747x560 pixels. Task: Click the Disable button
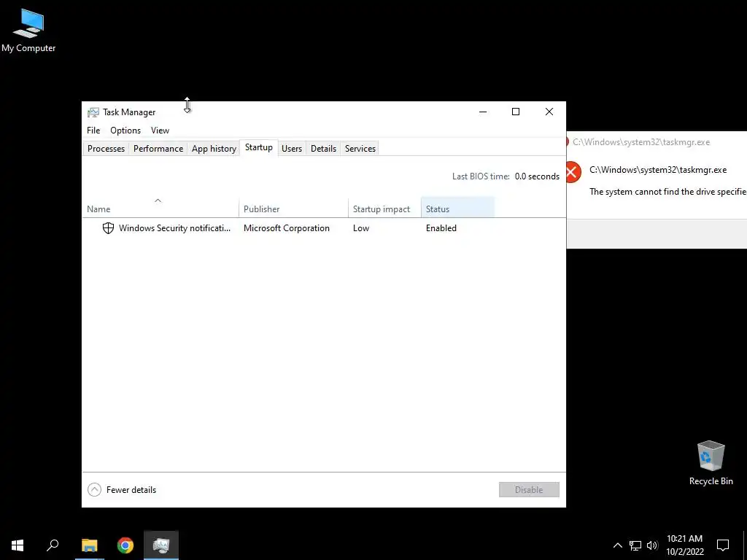pyautogui.click(x=529, y=489)
